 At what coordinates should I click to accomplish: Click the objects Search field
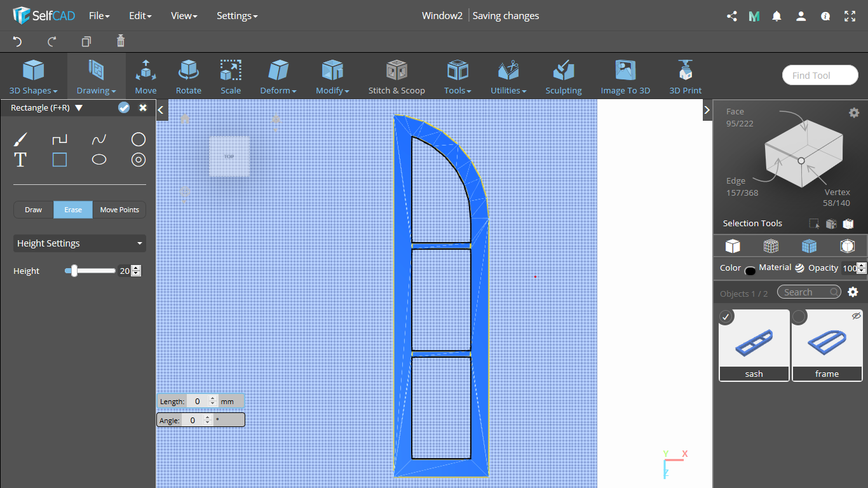click(x=809, y=292)
